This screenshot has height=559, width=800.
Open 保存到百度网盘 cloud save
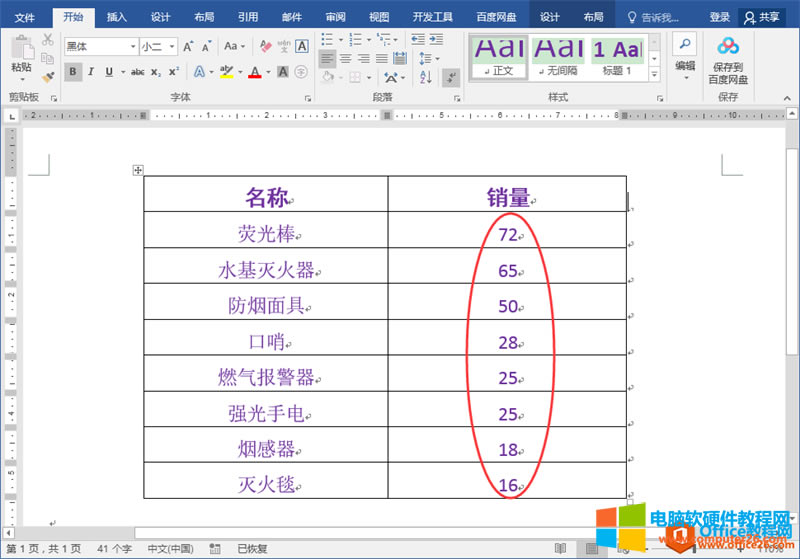[727, 59]
